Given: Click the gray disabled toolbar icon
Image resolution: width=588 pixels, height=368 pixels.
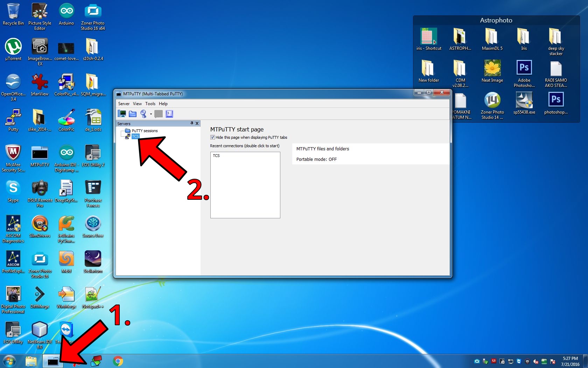Looking at the screenshot, I should [x=159, y=114].
